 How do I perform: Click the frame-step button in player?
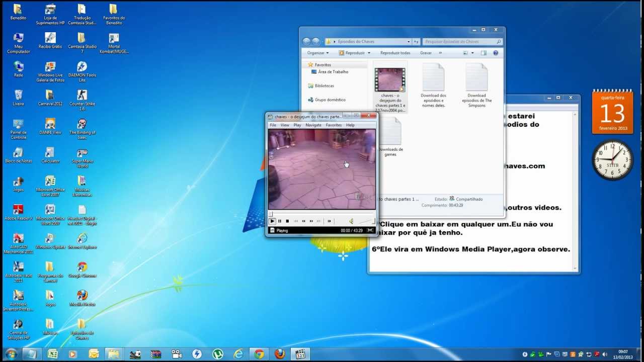point(330,221)
